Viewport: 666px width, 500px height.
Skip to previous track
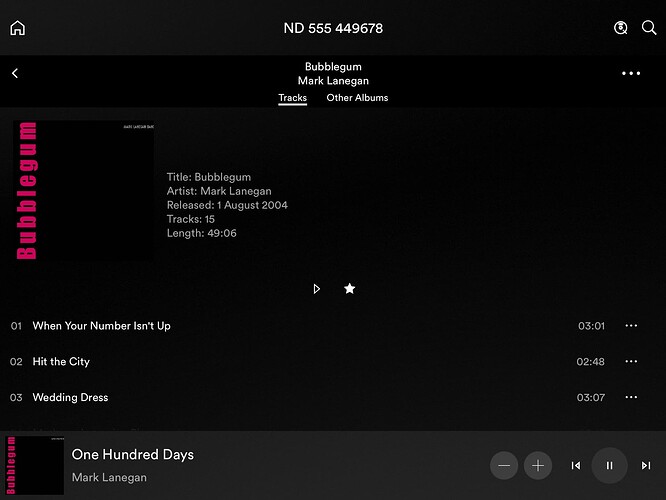coord(576,466)
